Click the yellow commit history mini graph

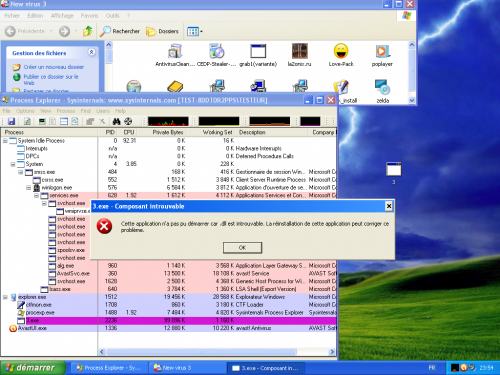coord(219,121)
